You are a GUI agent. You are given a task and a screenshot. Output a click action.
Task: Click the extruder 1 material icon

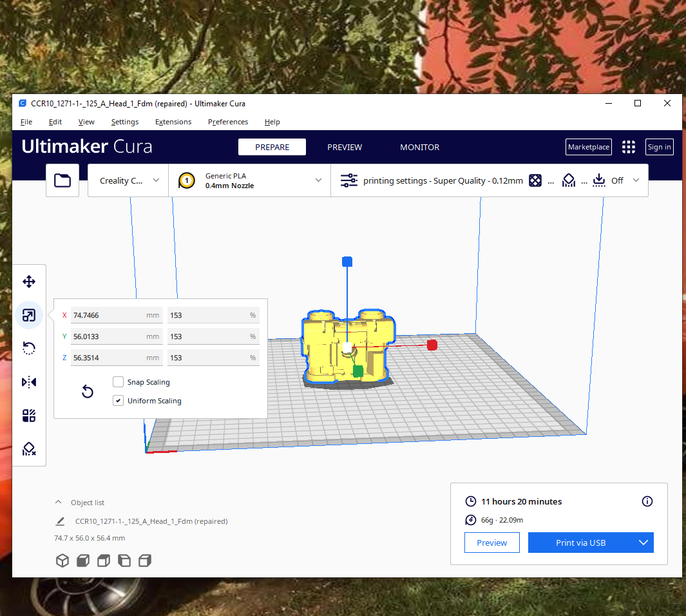point(187,180)
